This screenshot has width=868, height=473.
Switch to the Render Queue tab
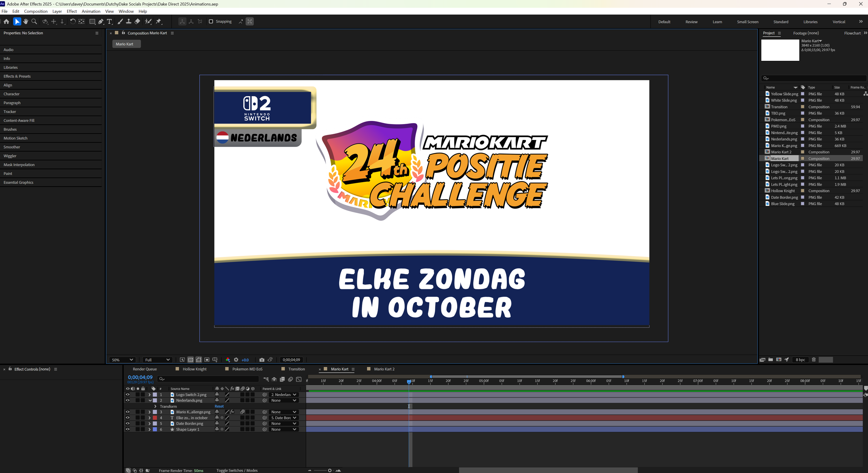145,369
